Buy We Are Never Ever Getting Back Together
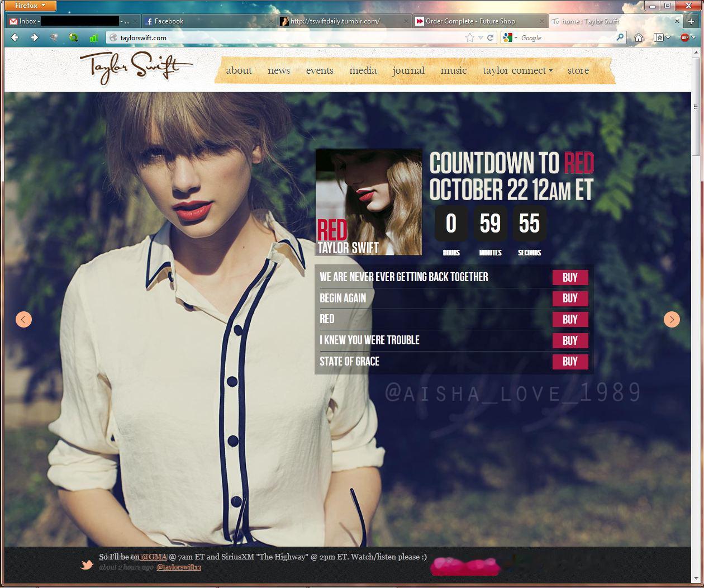The width and height of the screenshot is (704, 588). click(570, 277)
